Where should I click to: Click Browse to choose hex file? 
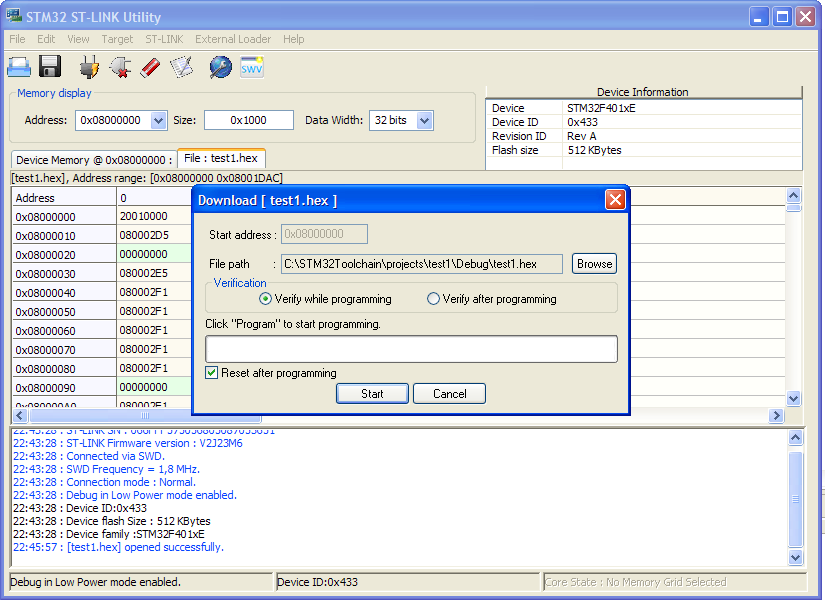tap(594, 264)
